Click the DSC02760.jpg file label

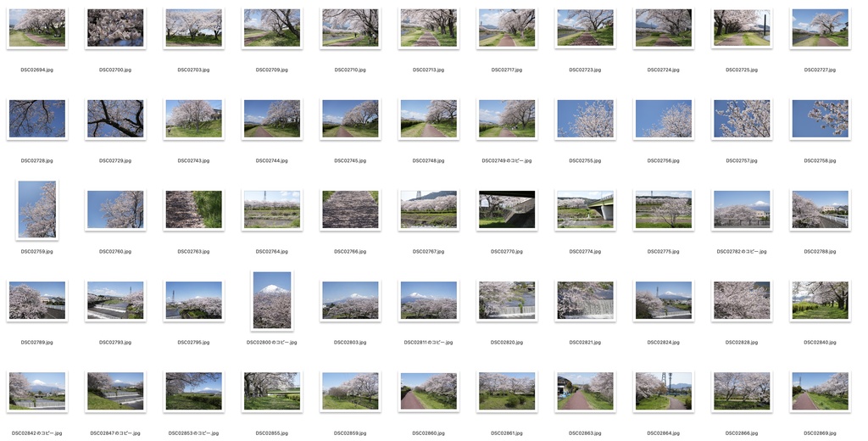(115, 252)
